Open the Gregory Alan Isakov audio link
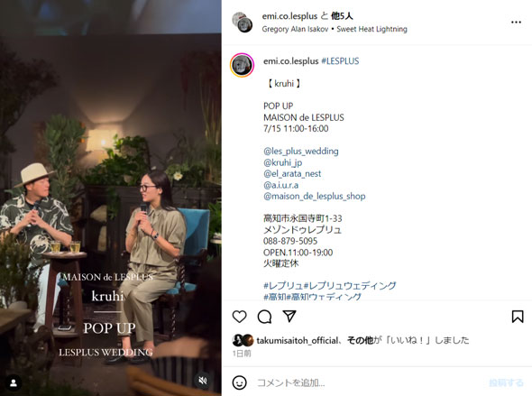 point(295,29)
